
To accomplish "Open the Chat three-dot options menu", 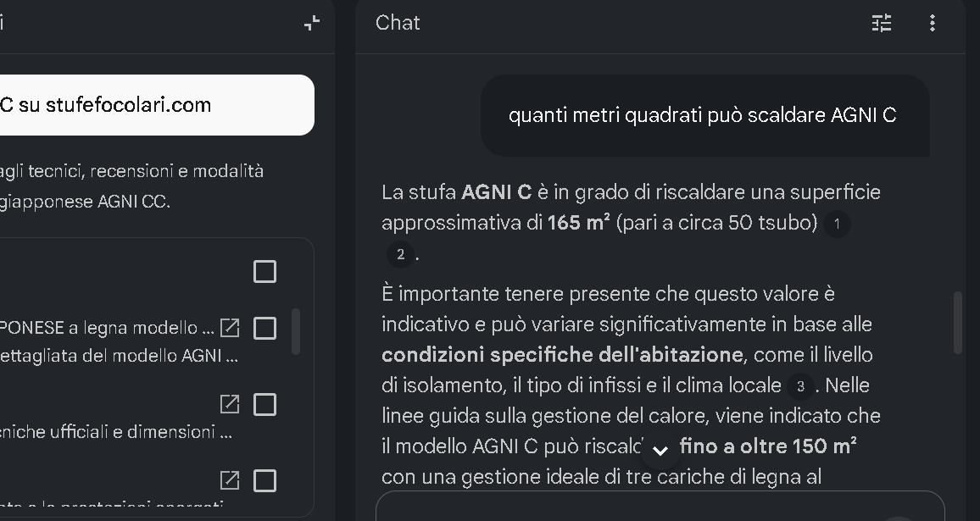I will 933,23.
